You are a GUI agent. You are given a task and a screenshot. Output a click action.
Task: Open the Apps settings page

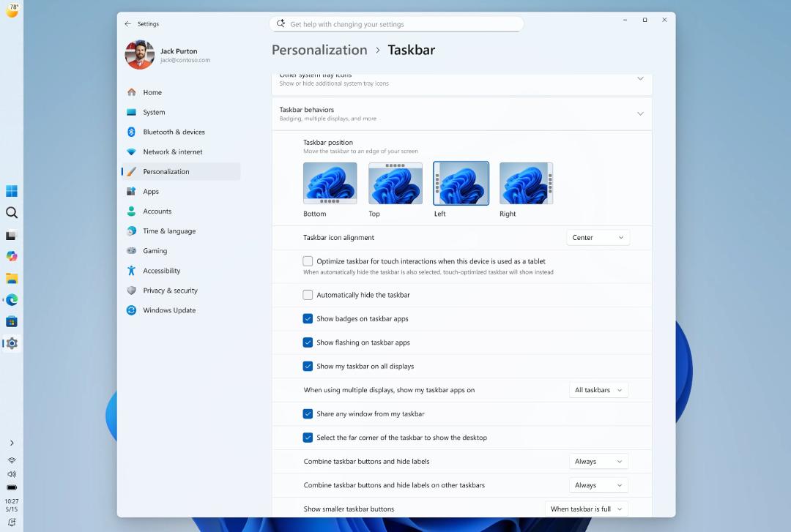(x=181, y=191)
